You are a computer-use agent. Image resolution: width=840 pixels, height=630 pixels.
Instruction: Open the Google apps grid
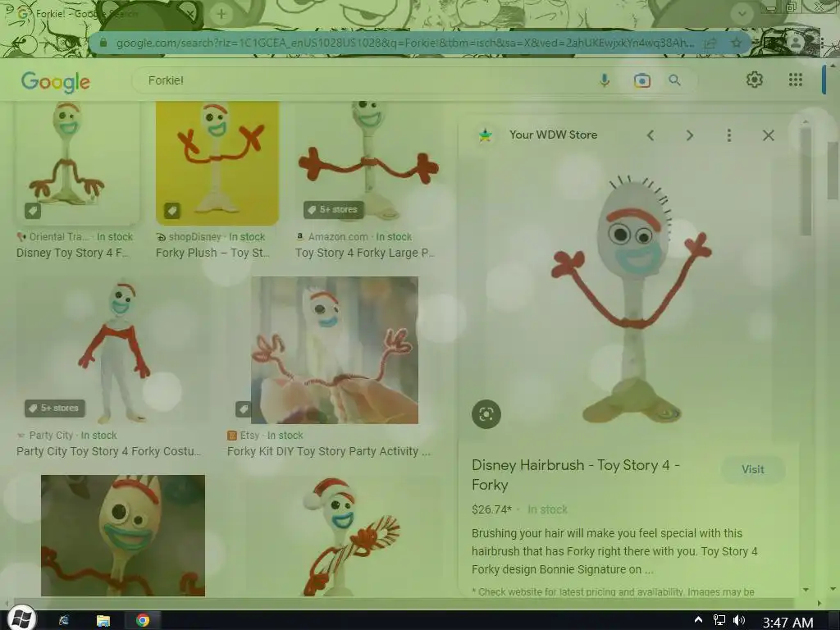796,80
